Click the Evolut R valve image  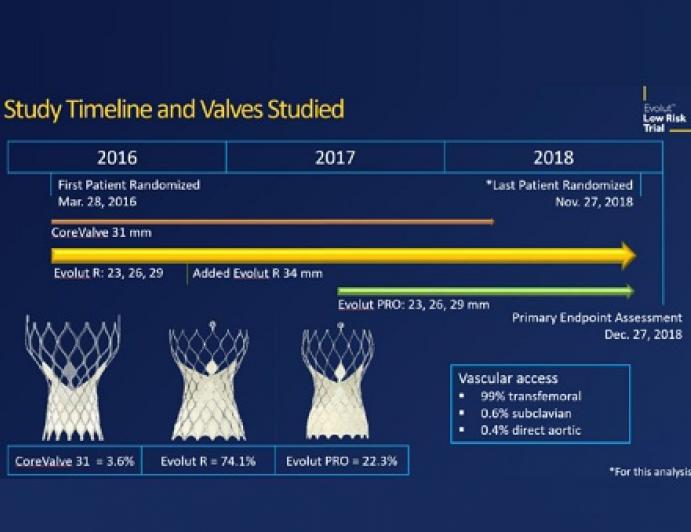(209, 381)
